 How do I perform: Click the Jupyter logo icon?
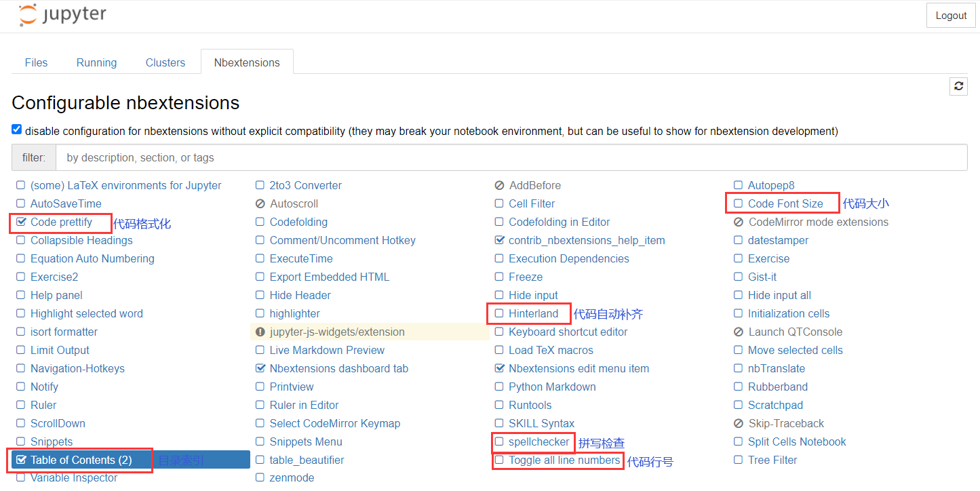[28, 15]
